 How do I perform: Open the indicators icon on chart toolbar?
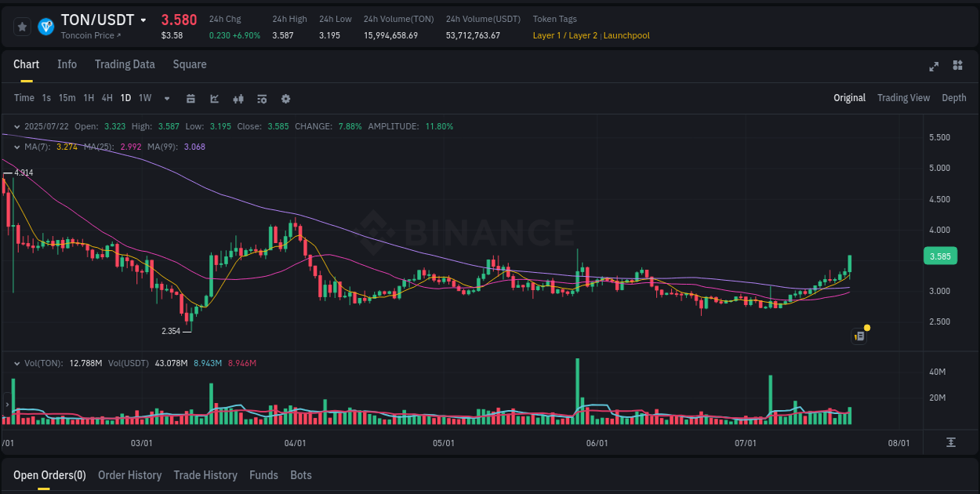[x=238, y=98]
